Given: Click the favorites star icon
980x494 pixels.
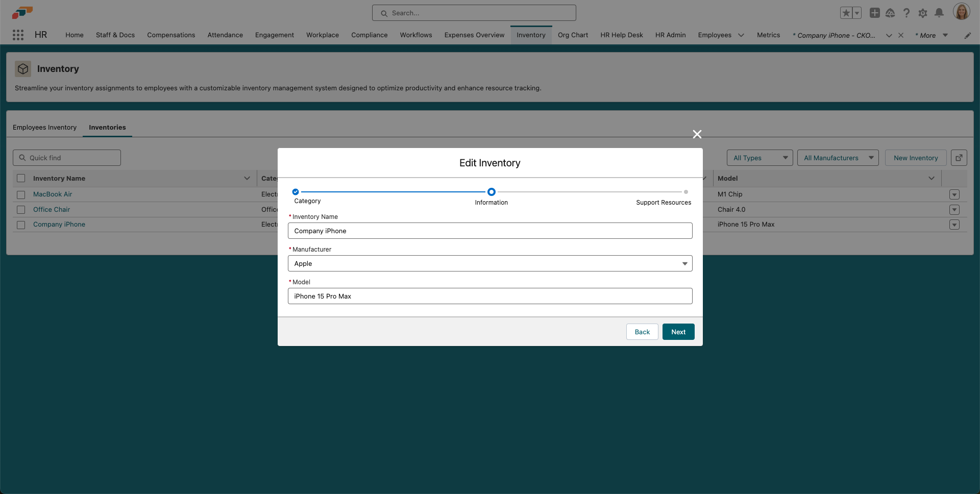Looking at the screenshot, I should [846, 13].
